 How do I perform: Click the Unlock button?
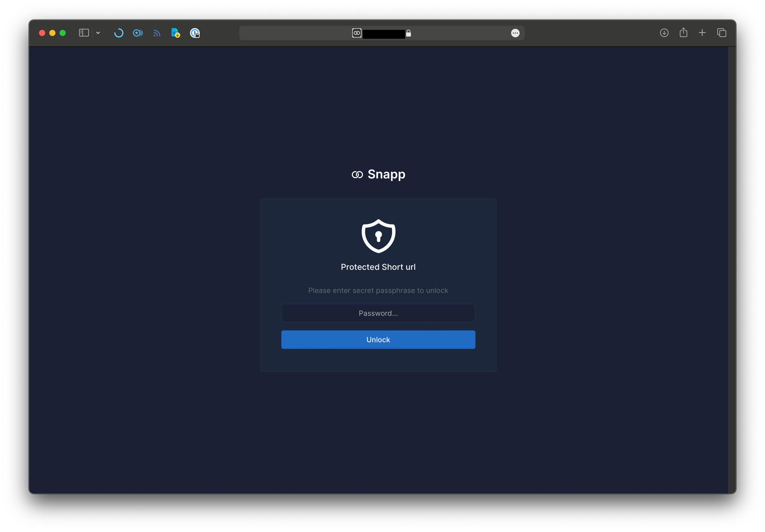pos(378,340)
